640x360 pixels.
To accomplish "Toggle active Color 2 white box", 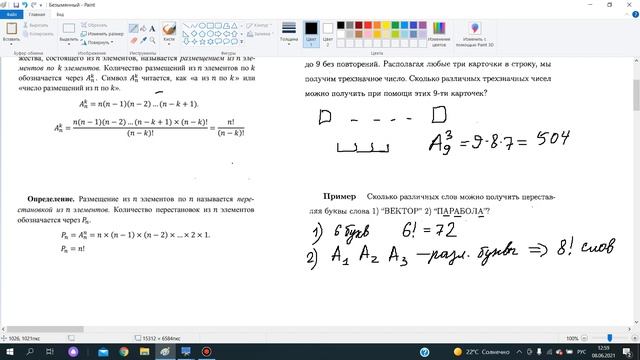I will [328, 34].
